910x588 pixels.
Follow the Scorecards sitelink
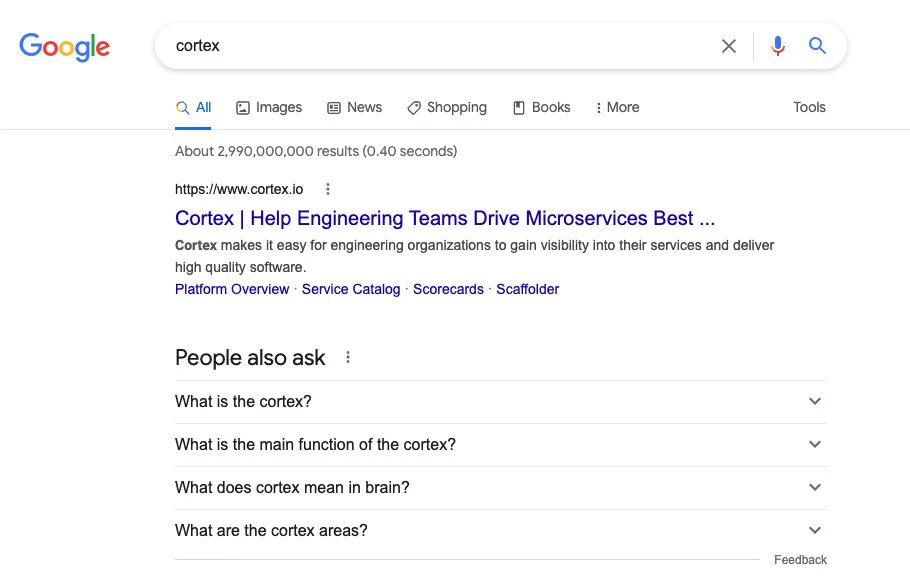(x=448, y=289)
